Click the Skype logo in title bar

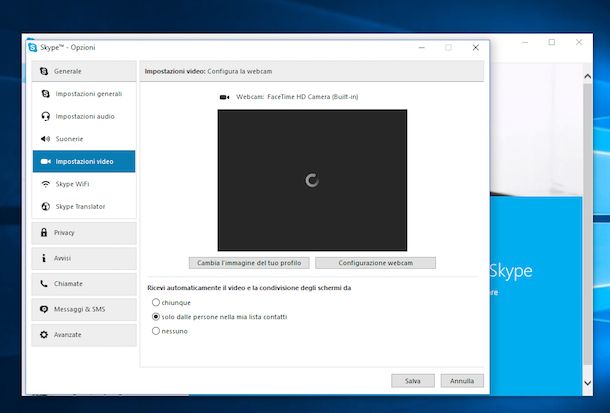click(34, 47)
